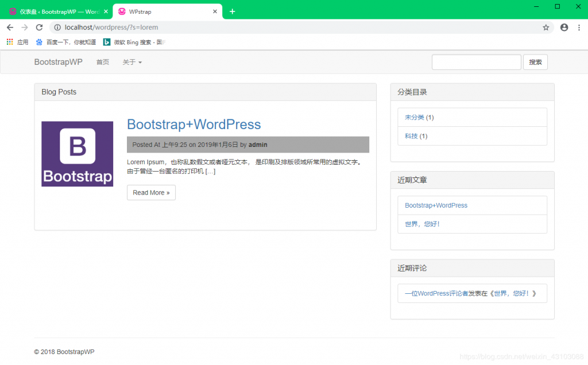Open the 未分类 category

pos(415,117)
